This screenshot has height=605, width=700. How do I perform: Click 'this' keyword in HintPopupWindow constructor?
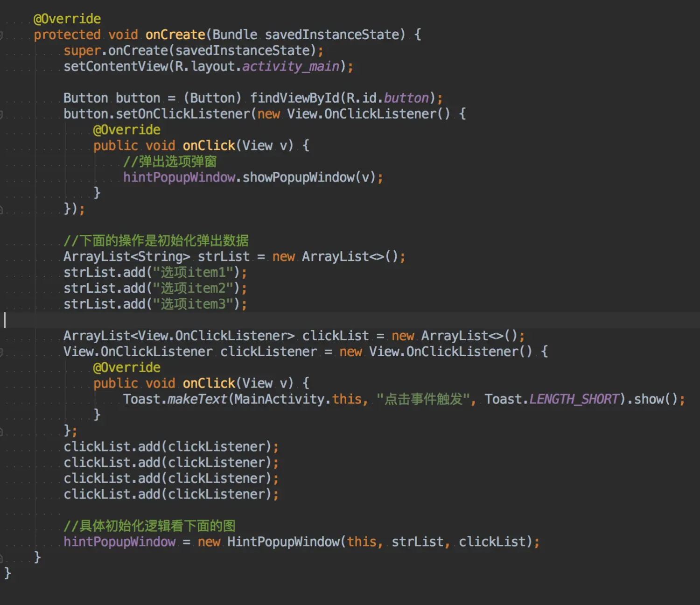tap(362, 542)
